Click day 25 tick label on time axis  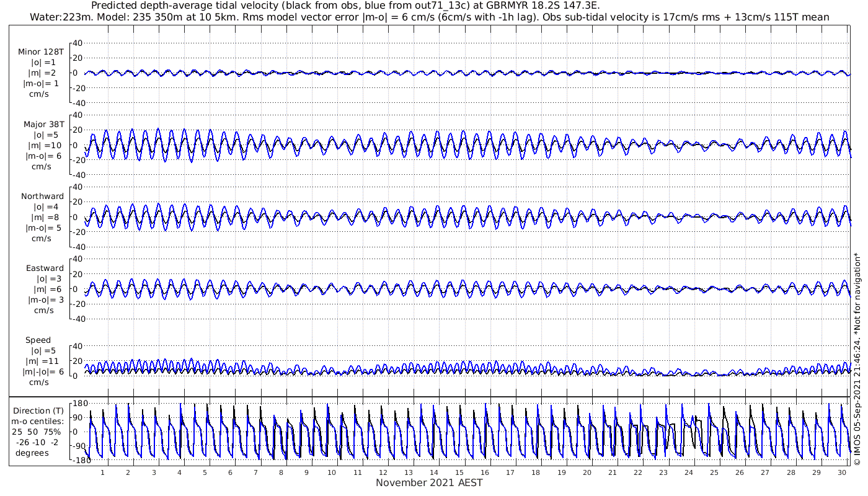click(714, 472)
